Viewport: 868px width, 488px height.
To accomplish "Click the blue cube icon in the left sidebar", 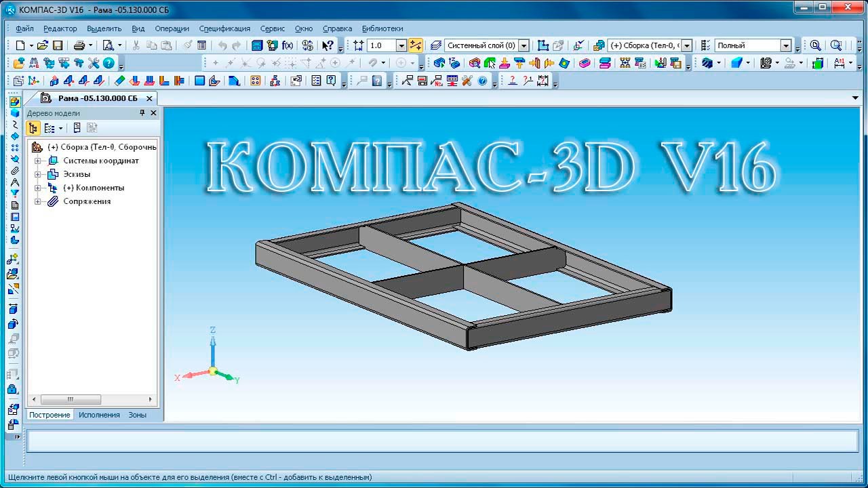I will coord(15,113).
